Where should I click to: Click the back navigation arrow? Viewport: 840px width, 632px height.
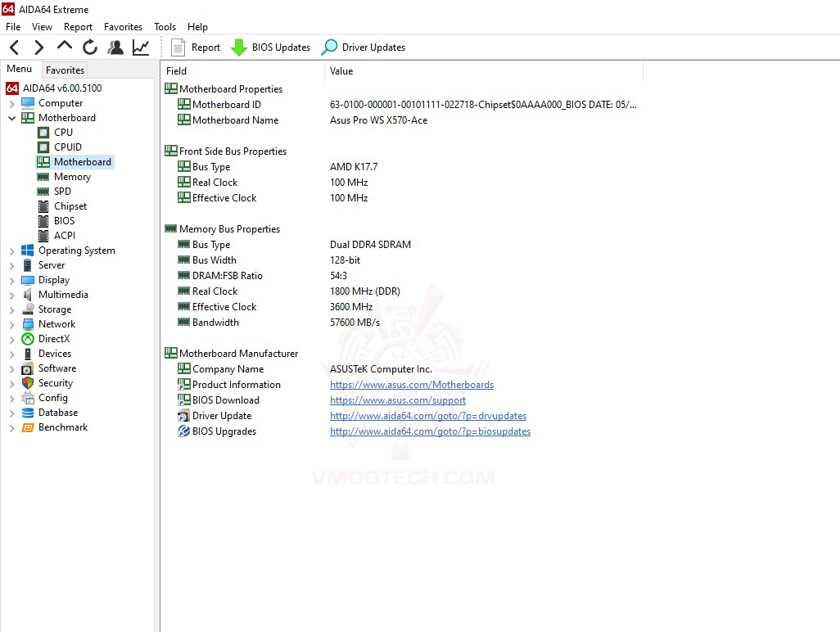[12, 47]
